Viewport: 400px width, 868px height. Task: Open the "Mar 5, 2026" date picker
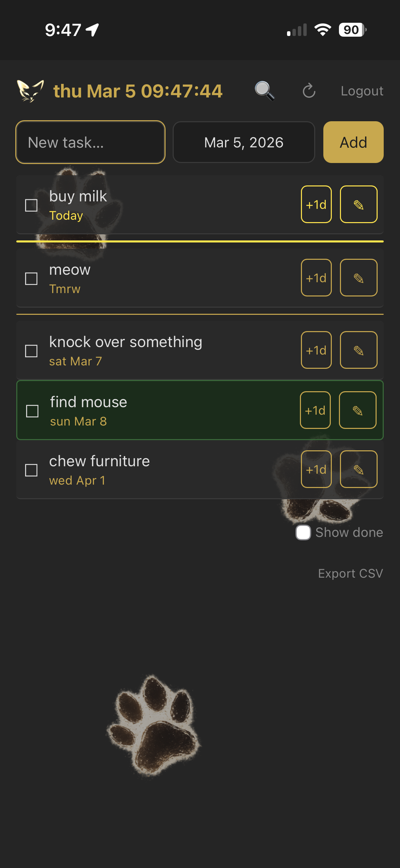(x=244, y=142)
